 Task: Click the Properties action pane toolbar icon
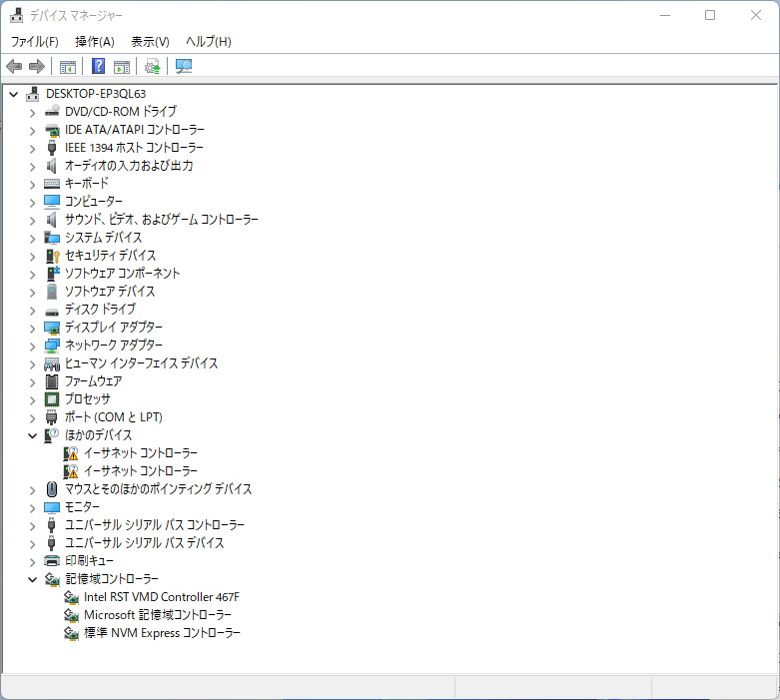click(122, 66)
